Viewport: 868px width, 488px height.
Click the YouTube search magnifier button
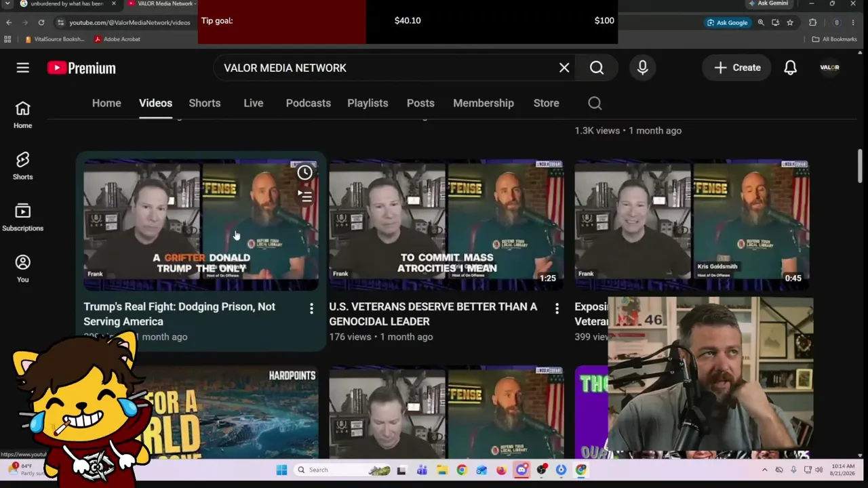597,68
